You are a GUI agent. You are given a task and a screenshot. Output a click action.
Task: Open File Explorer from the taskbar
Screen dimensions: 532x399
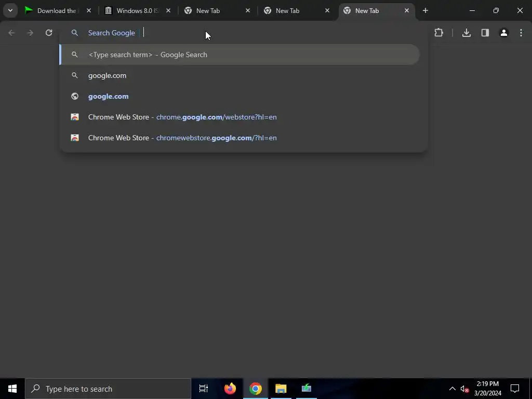tap(281, 389)
